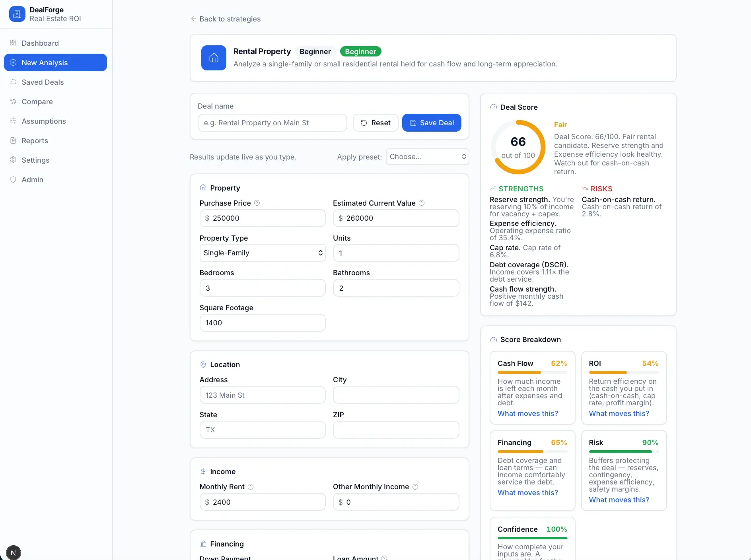Viewport: 751px width, 560px height.
Task: Click the Assumptions sliders icon
Action: (x=13, y=121)
